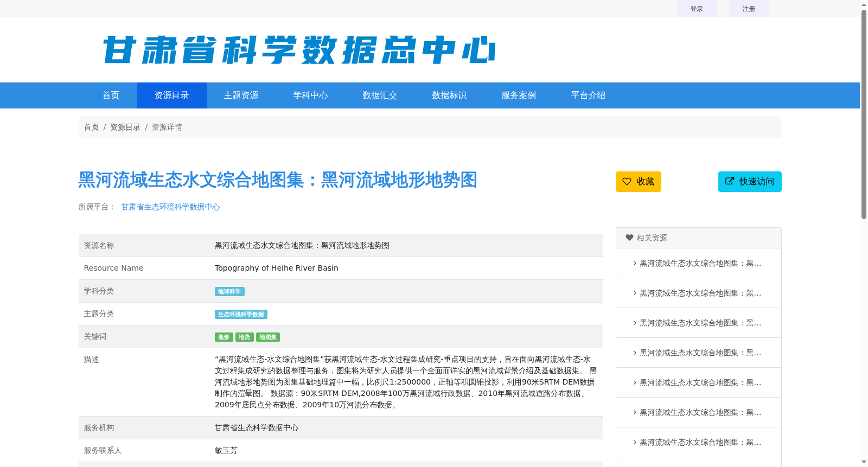
Task: Click the heart icon beside 相关资源
Action: 629,238
